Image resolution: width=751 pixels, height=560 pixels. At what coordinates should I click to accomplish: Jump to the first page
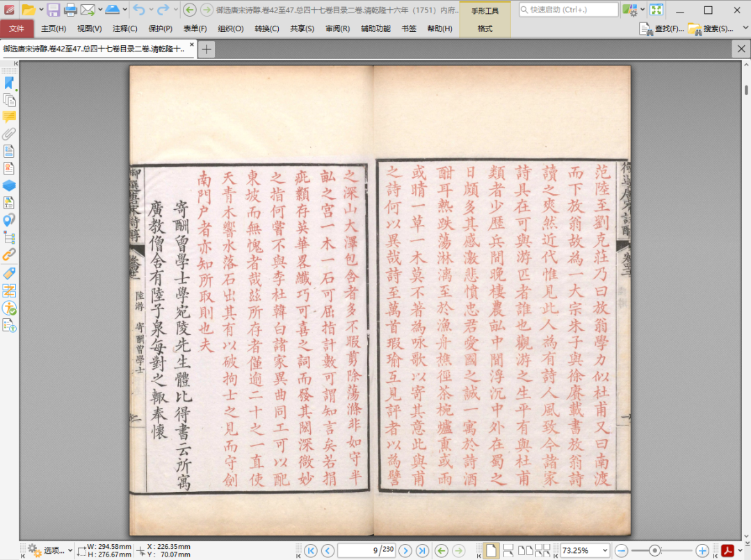click(x=311, y=550)
